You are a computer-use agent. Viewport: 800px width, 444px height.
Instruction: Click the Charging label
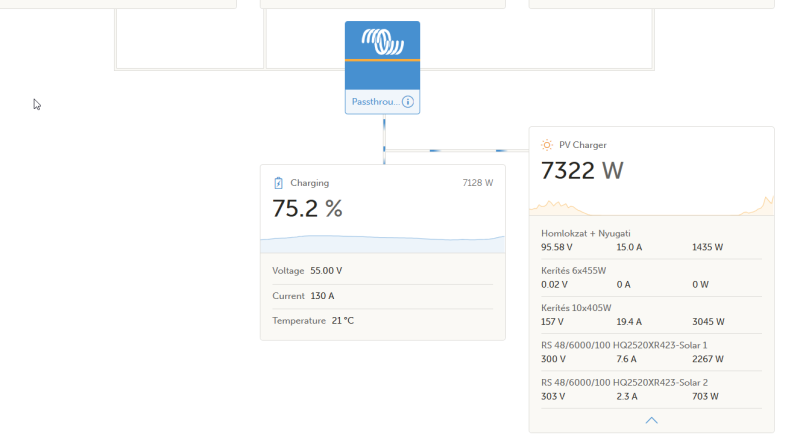(310, 183)
